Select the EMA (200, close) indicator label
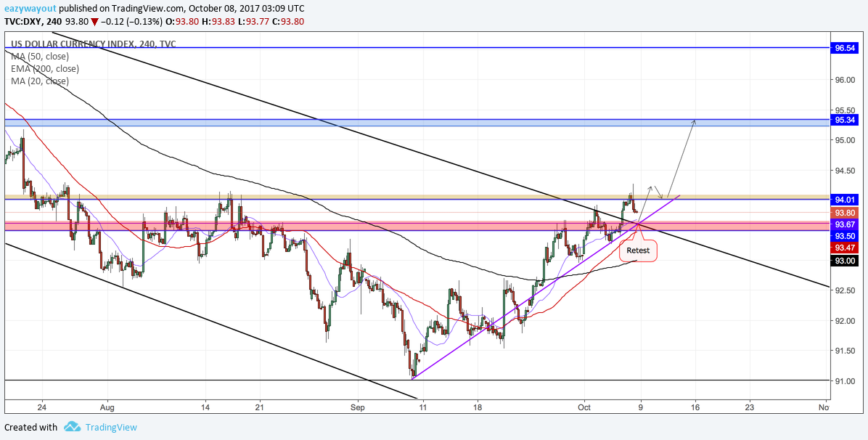 click(44, 69)
